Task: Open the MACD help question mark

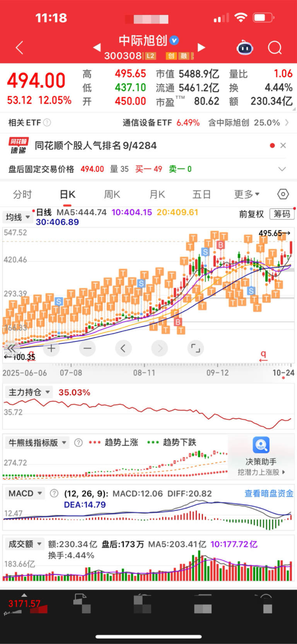Action: click(x=54, y=493)
